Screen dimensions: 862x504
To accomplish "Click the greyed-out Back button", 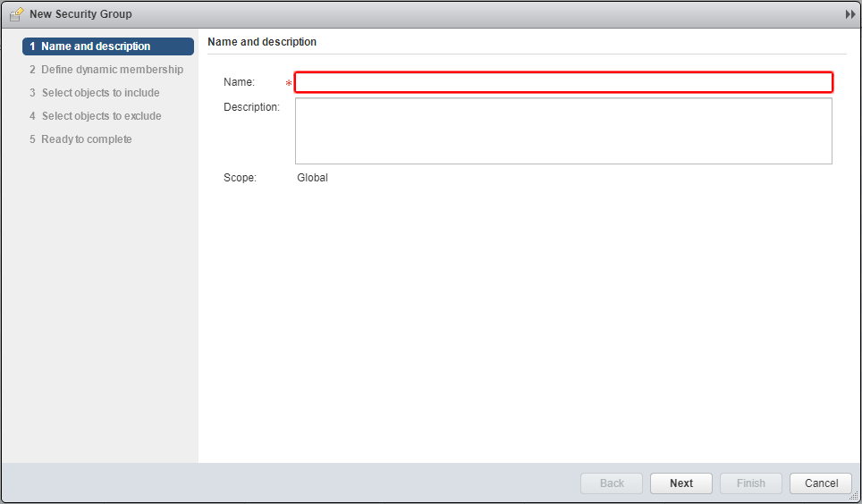I will [612, 483].
